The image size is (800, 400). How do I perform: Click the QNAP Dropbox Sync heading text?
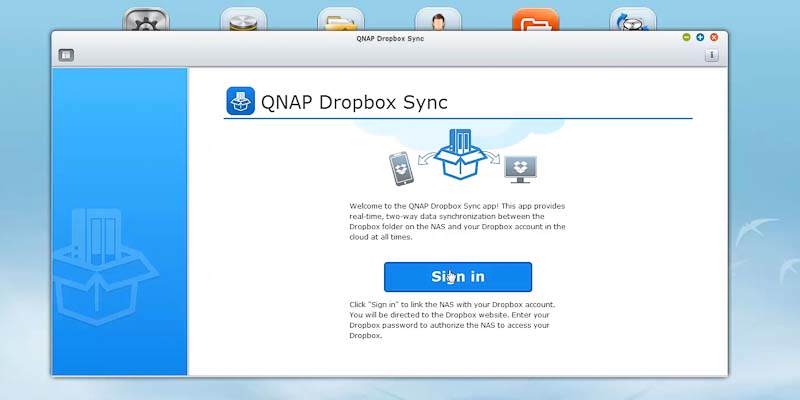click(354, 102)
